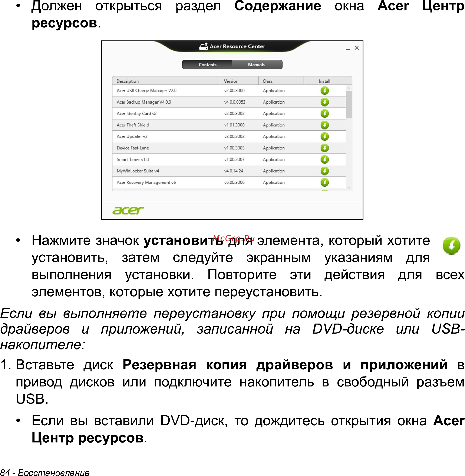Sort by the Version column header
Viewport: 465px width, 476px height.
tap(239, 81)
